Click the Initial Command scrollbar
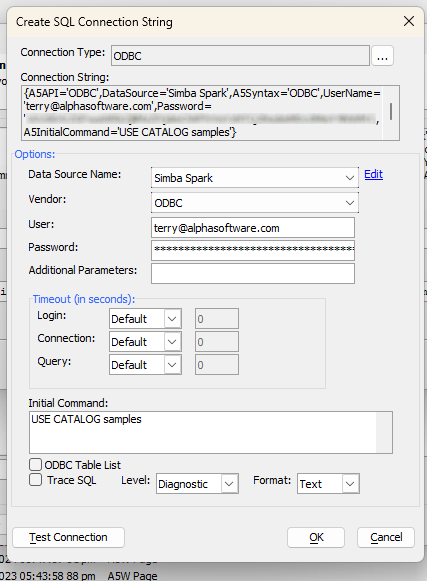 point(384,432)
